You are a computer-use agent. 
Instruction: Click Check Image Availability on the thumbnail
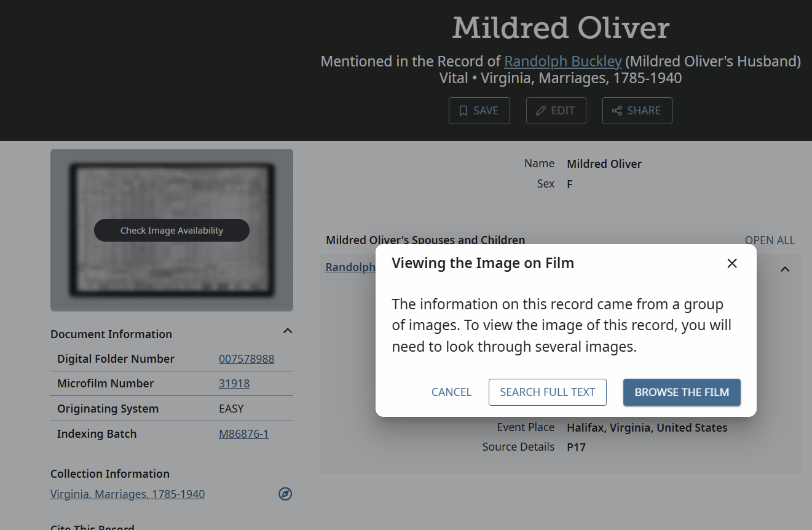[171, 231]
